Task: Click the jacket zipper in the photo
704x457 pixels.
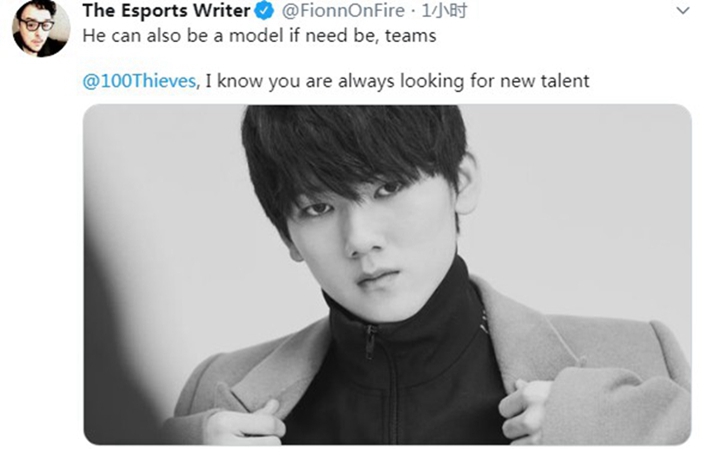Action: coord(370,343)
